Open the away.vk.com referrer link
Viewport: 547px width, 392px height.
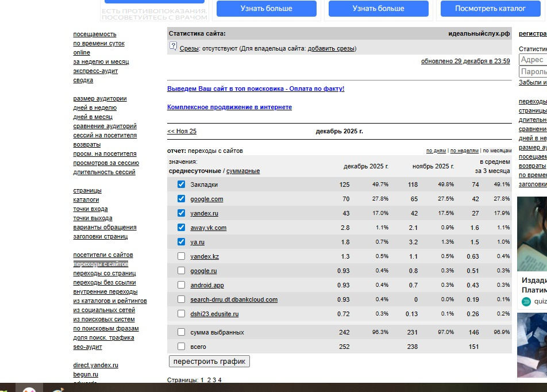[x=208, y=228]
